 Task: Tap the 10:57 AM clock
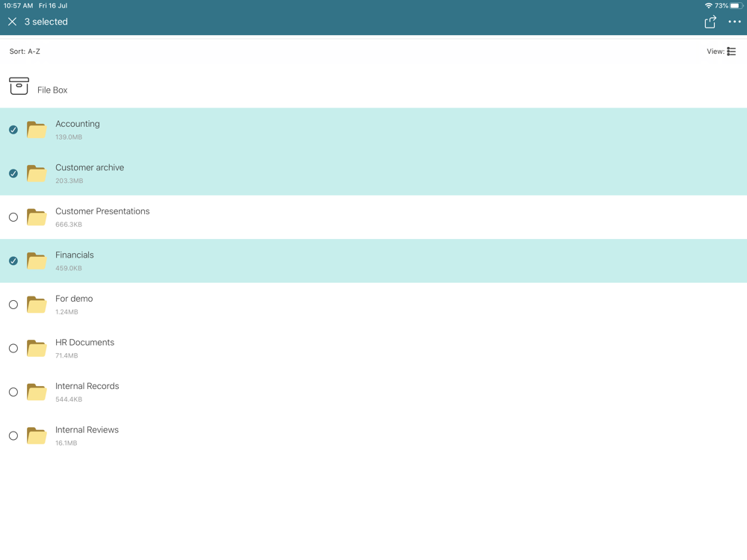click(18, 6)
